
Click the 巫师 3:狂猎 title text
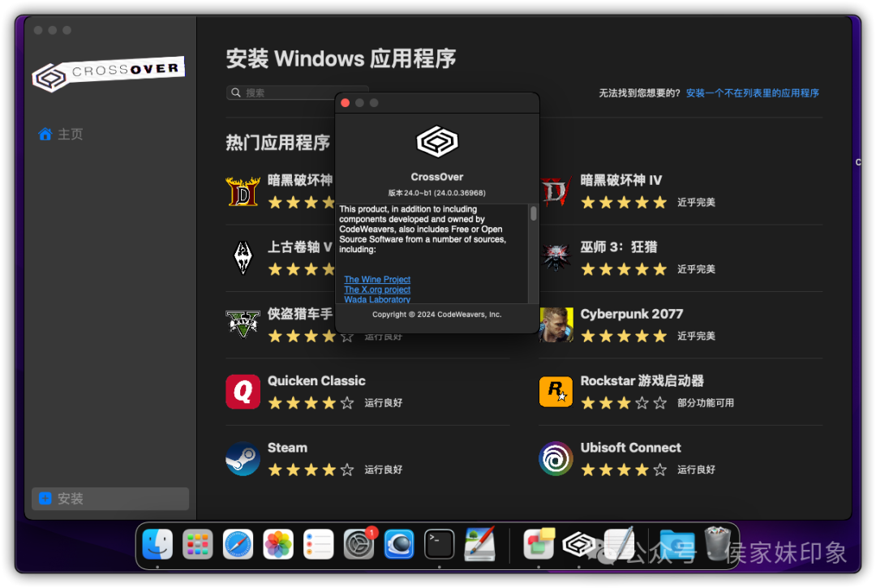[618, 247]
